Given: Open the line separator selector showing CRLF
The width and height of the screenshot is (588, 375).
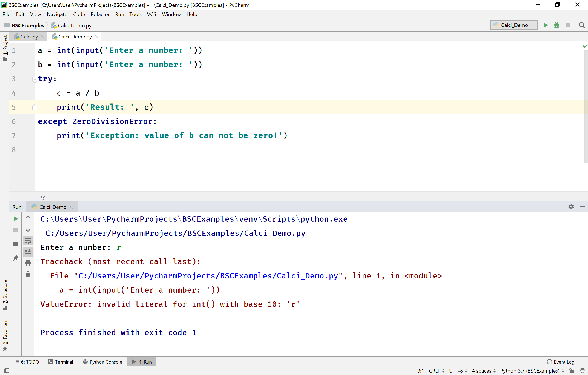Looking at the screenshot, I should (436, 371).
